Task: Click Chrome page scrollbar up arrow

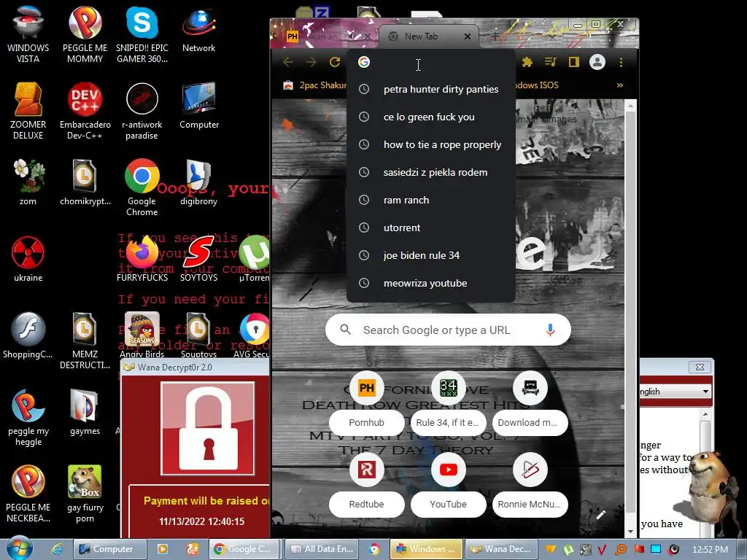Action: coord(630,106)
